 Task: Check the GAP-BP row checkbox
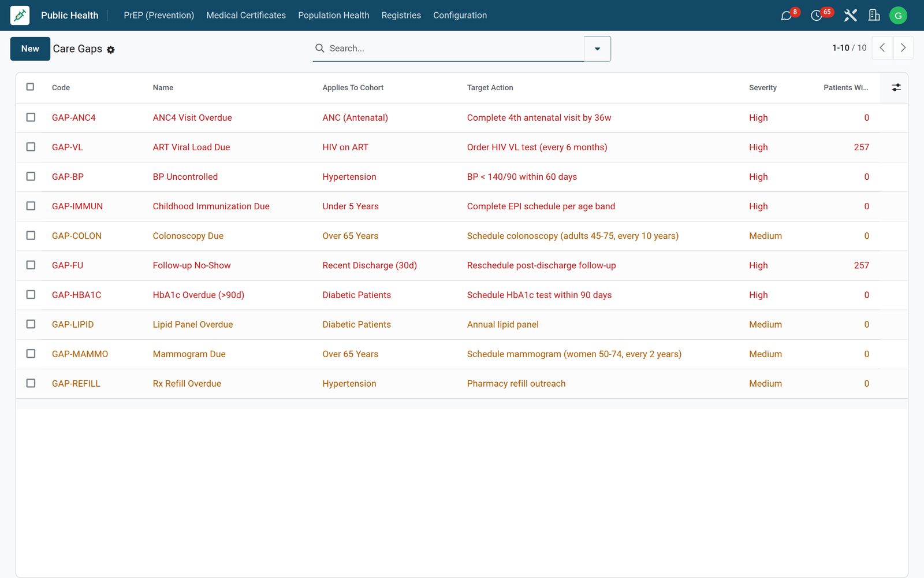(x=31, y=176)
